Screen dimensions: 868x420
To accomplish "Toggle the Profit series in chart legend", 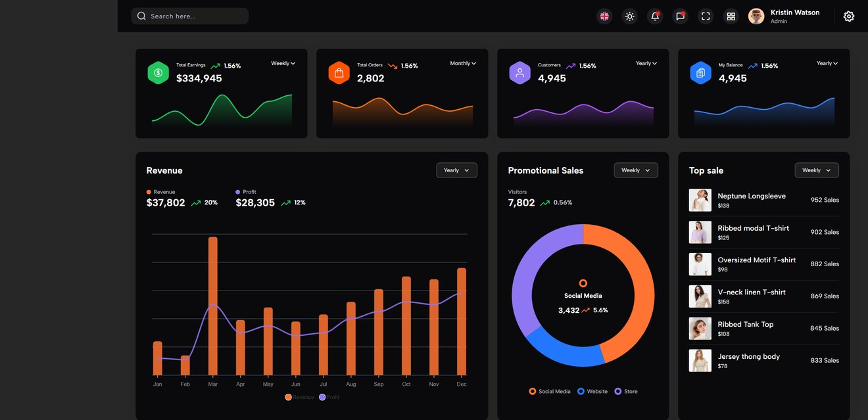I will coord(329,397).
